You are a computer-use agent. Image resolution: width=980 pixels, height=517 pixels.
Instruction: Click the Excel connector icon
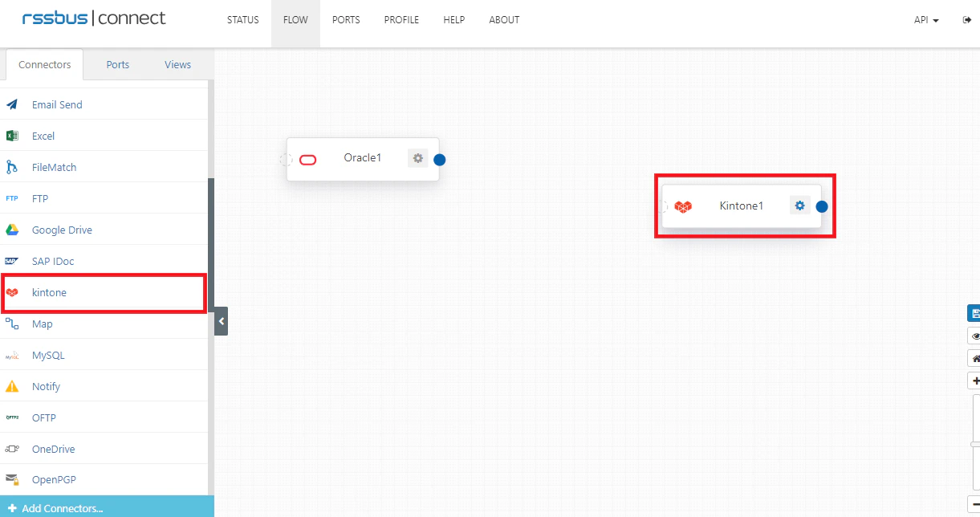[x=12, y=136]
